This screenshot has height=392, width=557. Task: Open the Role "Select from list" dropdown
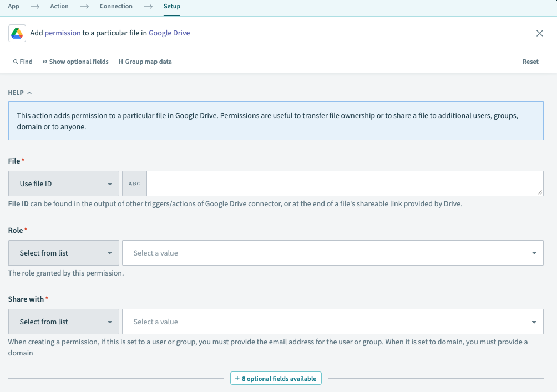(63, 252)
